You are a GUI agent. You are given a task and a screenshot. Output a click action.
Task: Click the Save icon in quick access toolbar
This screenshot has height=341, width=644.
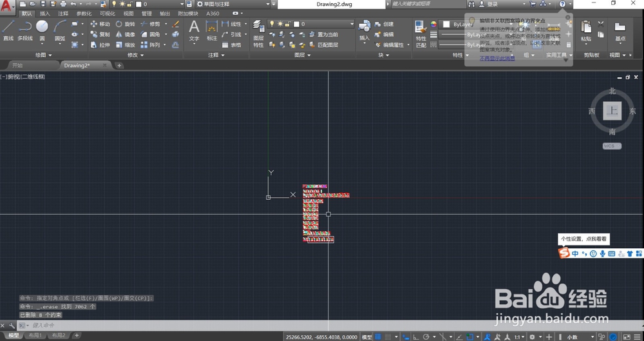[43, 4]
